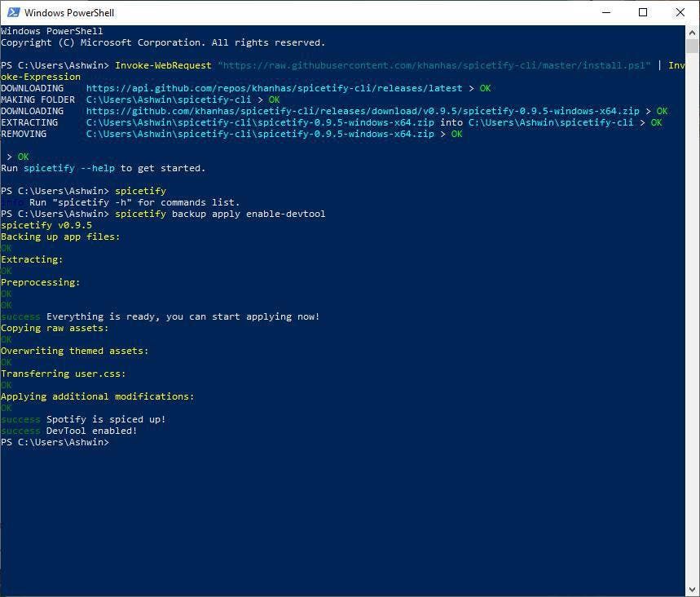Click the "oke-Expression" wrapped text
The image size is (700, 597).
[41, 77]
